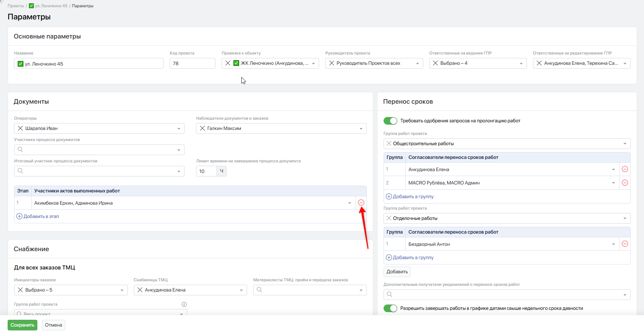The image size is (644, 335).
Task: Open Инициаторы заказов dropdown
Action: pos(122,290)
